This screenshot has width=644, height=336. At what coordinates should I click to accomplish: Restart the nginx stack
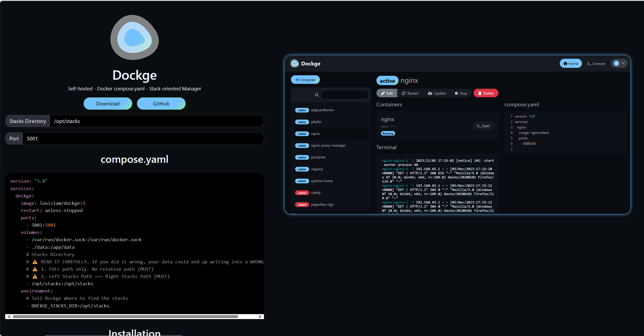(x=410, y=93)
